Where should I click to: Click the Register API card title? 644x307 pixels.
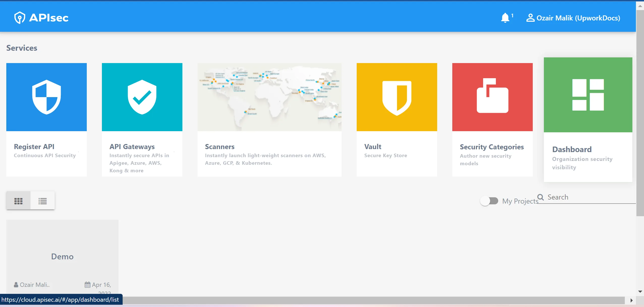(34, 147)
